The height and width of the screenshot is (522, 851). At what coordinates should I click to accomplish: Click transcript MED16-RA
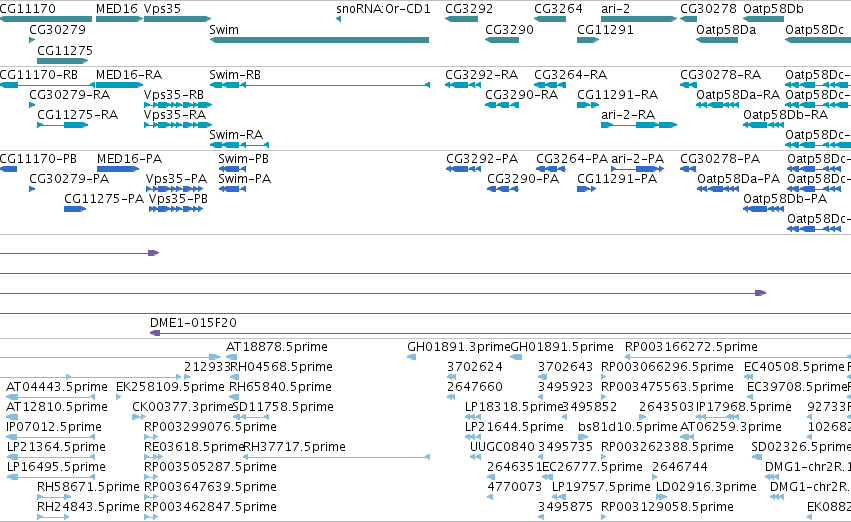pyautogui.click(x=129, y=75)
